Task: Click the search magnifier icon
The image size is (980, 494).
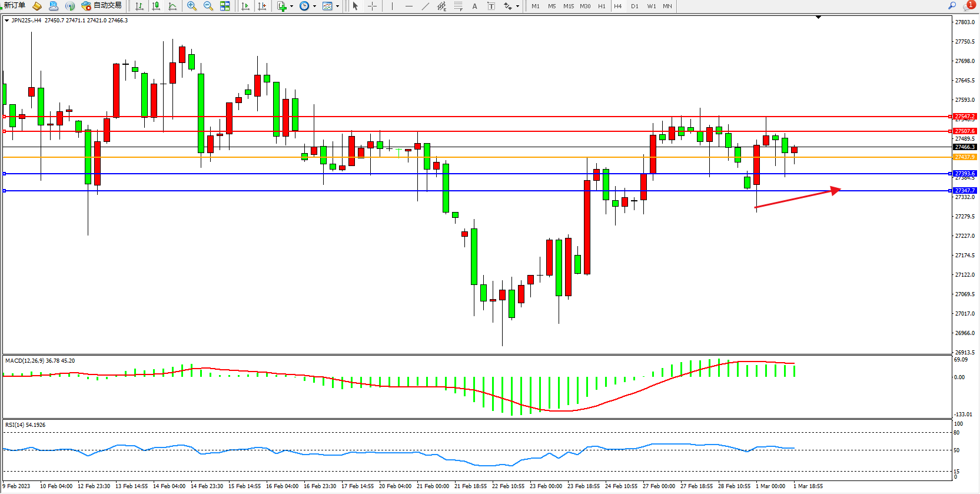Action: pyautogui.click(x=952, y=5)
